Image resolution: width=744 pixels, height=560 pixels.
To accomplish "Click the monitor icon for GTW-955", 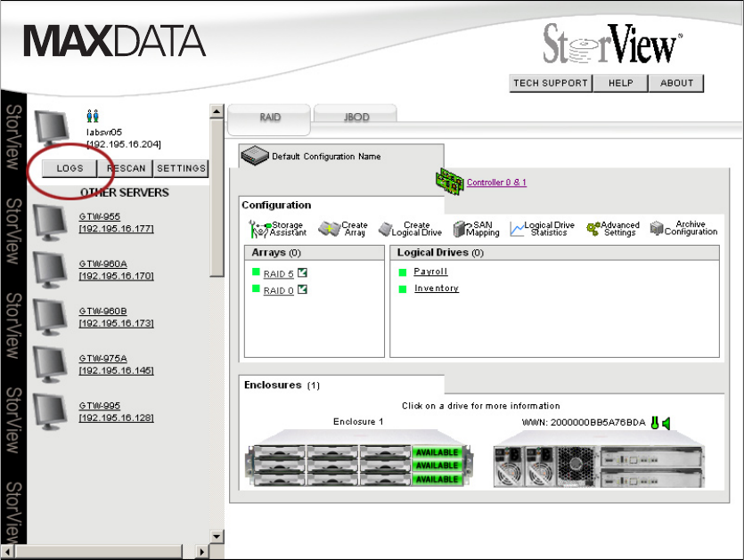I will (50, 223).
